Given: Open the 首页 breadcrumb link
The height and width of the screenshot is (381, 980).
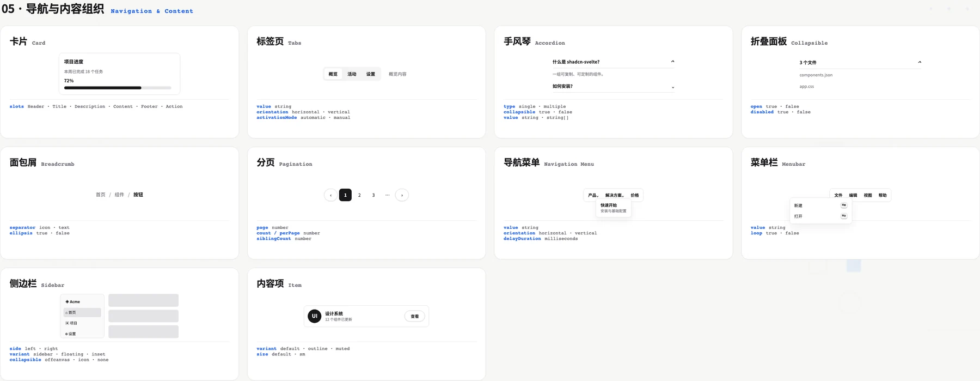Looking at the screenshot, I should click(x=101, y=195).
